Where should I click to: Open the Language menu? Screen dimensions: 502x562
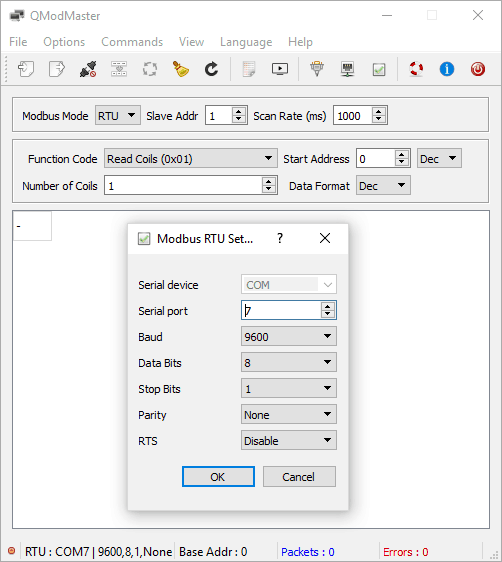click(x=246, y=42)
